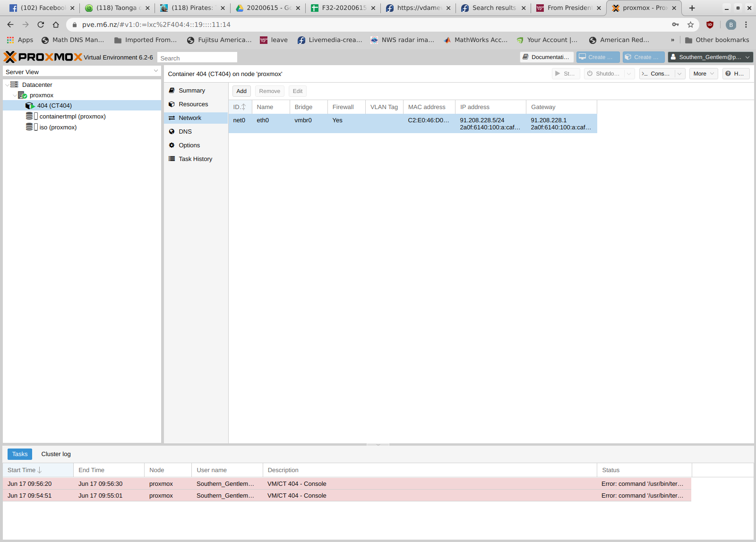Open the Southern_Gentlem user menu
The width and height of the screenshot is (756, 542).
(710, 57)
